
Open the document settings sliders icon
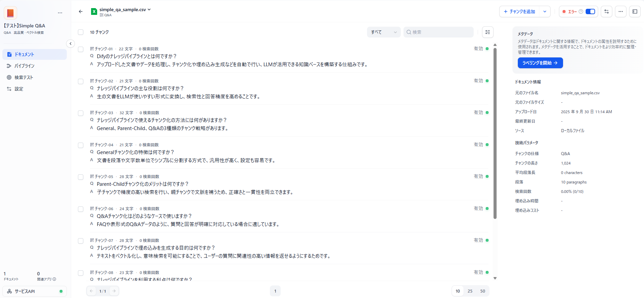tap(606, 11)
